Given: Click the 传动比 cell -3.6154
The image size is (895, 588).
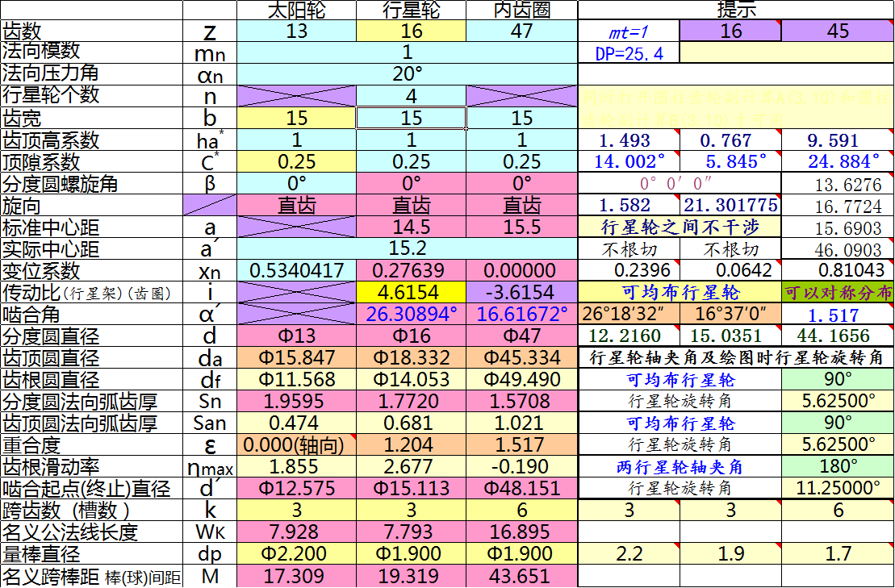Looking at the screenshot, I should (x=521, y=292).
